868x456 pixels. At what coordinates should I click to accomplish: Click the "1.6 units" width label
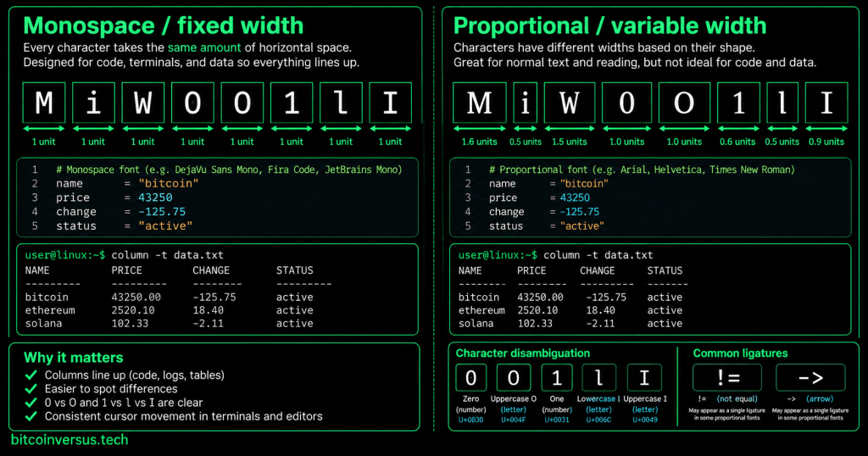(x=480, y=142)
